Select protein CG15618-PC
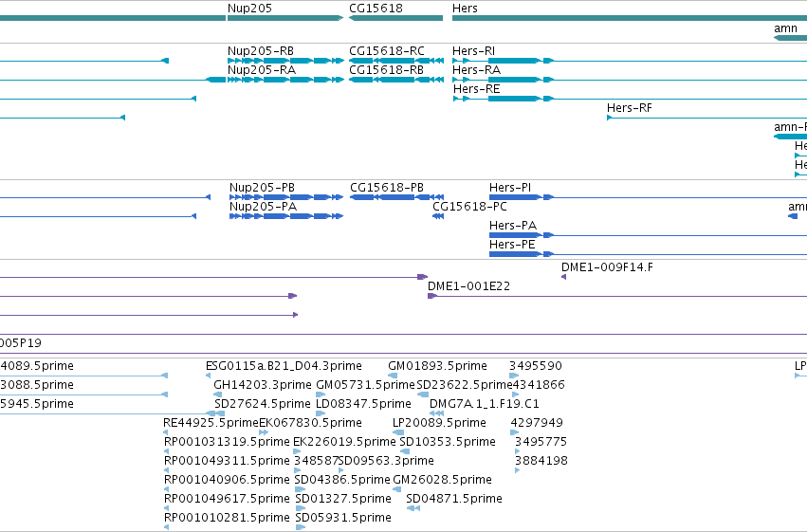 click(x=438, y=216)
